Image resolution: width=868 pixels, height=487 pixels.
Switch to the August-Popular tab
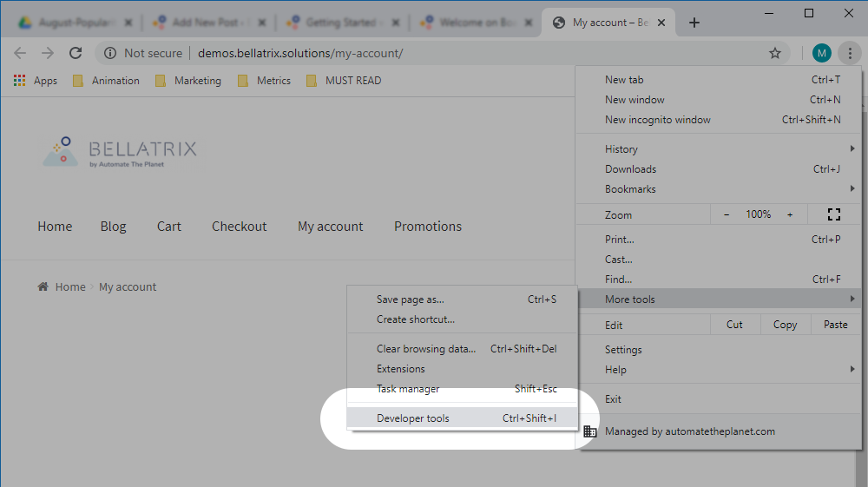tap(76, 23)
